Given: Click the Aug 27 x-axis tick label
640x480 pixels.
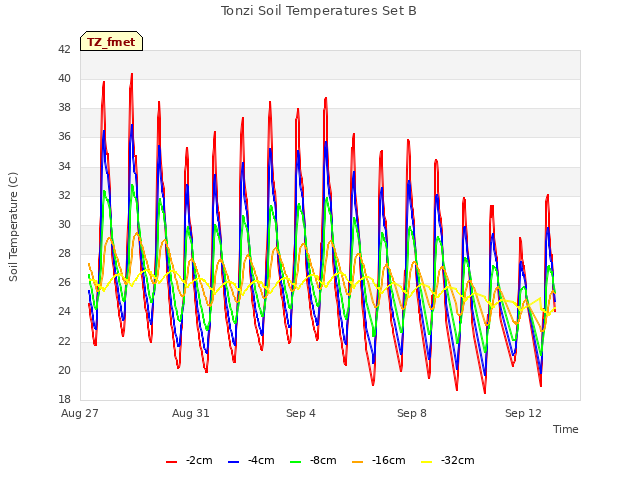Looking at the screenshot, I should point(80,413).
